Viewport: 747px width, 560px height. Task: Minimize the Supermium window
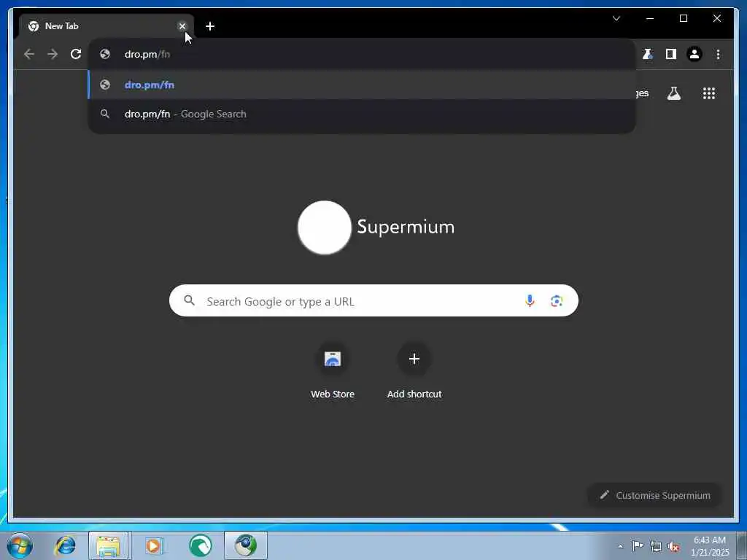650,18
